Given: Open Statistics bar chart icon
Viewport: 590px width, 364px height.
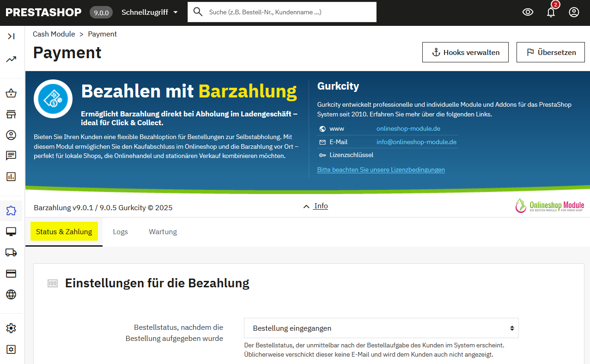Looking at the screenshot, I should click(x=11, y=176).
